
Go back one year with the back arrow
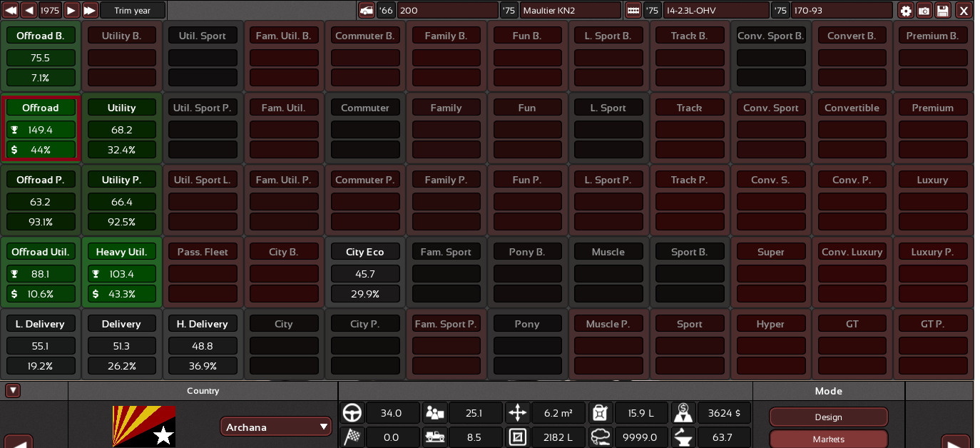tap(29, 11)
